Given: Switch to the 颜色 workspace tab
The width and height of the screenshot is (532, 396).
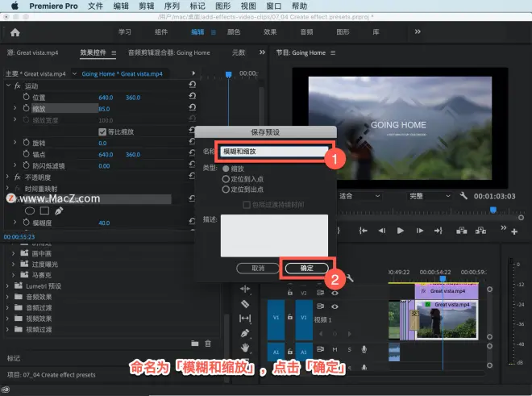Looking at the screenshot, I should coord(234,32).
